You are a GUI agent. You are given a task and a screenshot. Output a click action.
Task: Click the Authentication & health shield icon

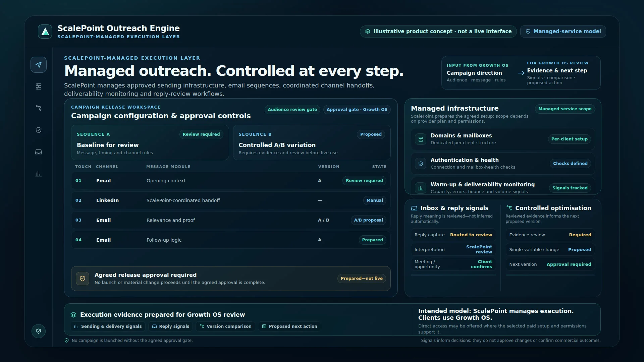point(421,164)
